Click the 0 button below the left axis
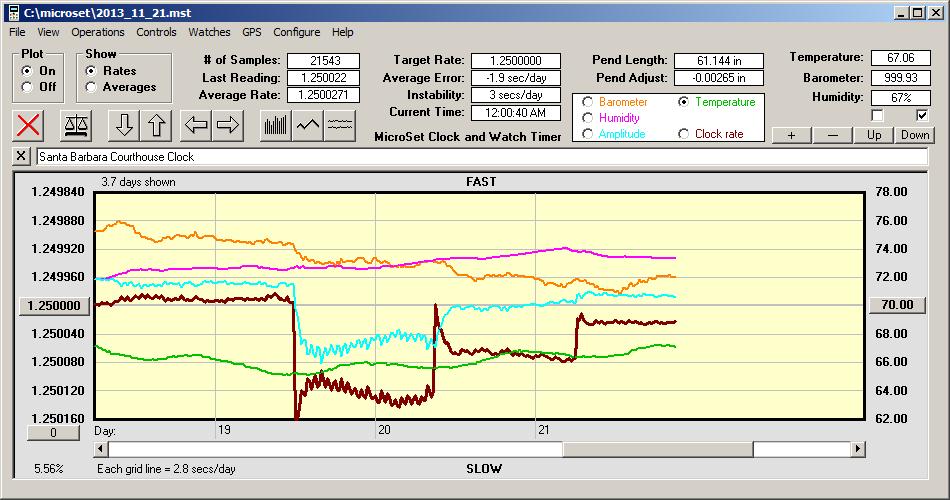Viewport: 950px width, 500px height. click(53, 433)
